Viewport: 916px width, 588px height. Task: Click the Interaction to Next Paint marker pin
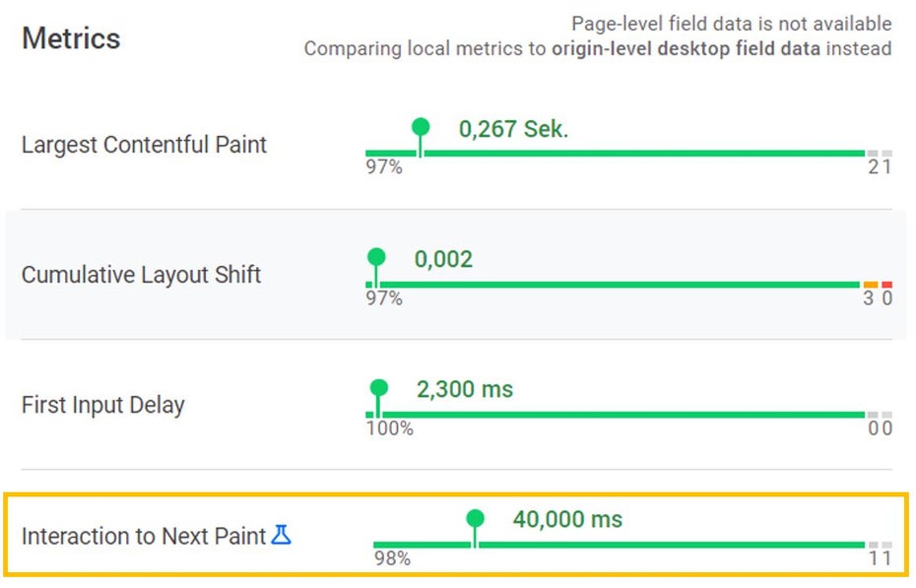coord(476,520)
